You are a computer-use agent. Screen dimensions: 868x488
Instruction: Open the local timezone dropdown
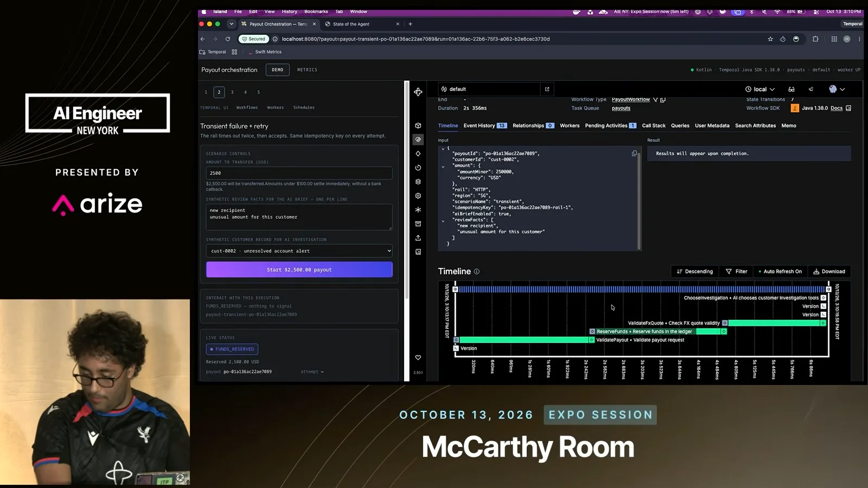760,89
